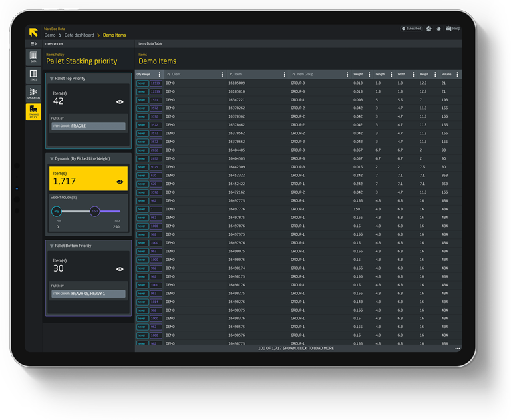Collapse the Pallet Bottom Priority section

[x=51, y=246]
